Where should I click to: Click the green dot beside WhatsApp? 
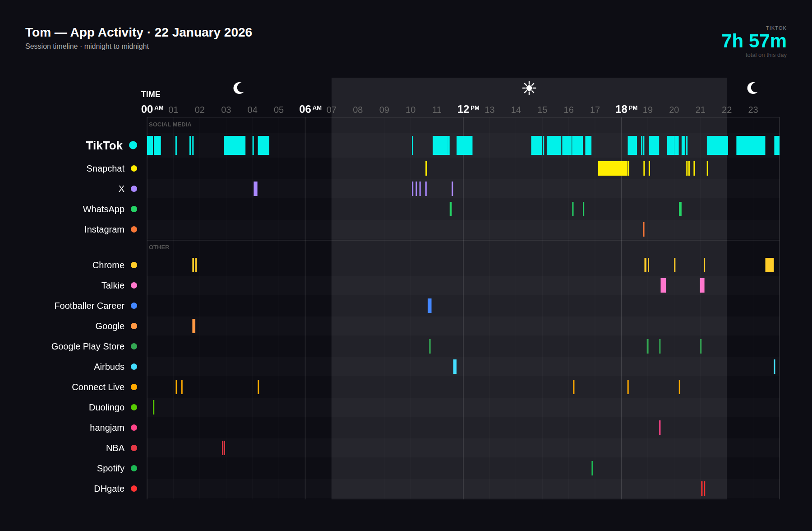134,209
